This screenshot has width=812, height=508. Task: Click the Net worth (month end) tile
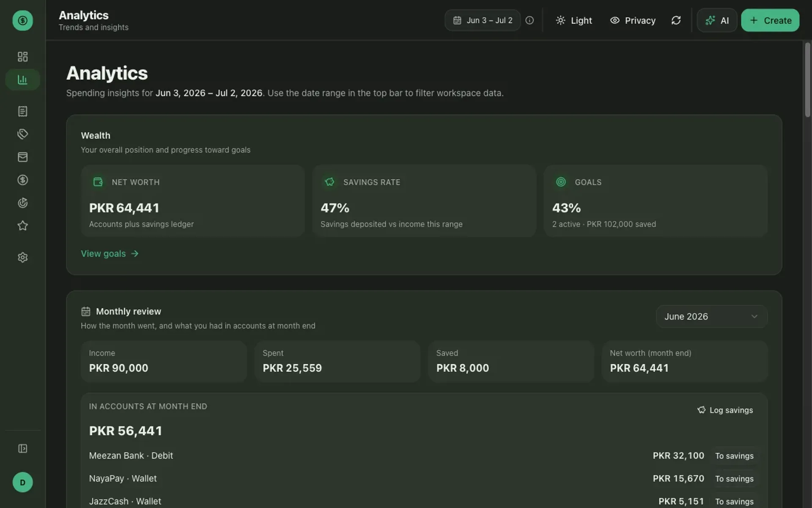pyautogui.click(x=685, y=362)
